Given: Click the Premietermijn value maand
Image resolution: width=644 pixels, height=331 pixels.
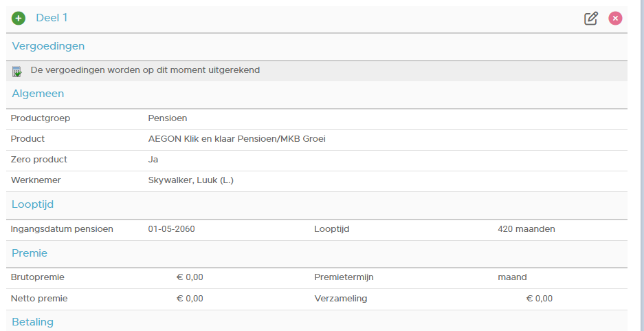Looking at the screenshot, I should pos(512,277).
